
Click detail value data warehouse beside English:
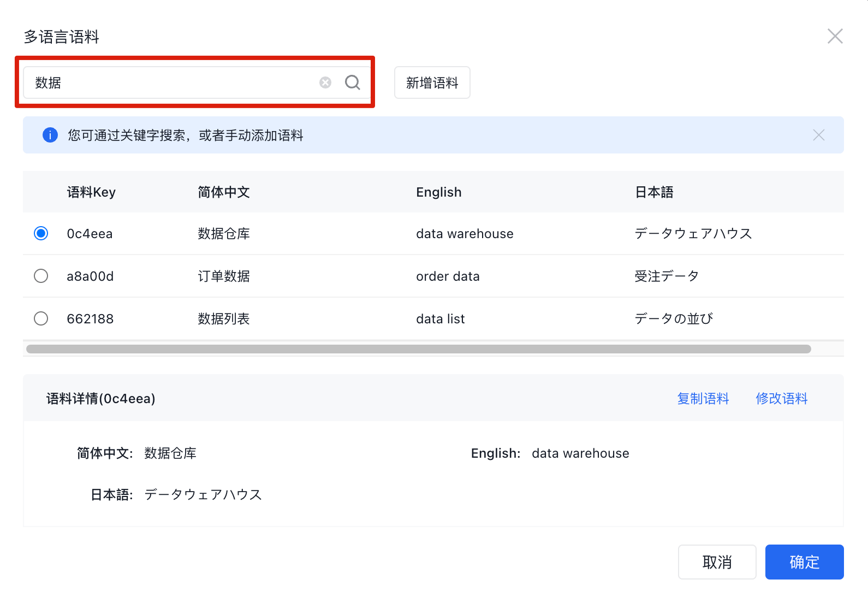click(580, 453)
